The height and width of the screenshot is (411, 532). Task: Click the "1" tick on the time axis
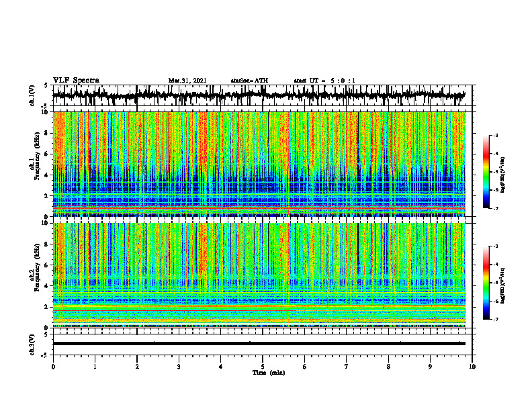pos(95,367)
